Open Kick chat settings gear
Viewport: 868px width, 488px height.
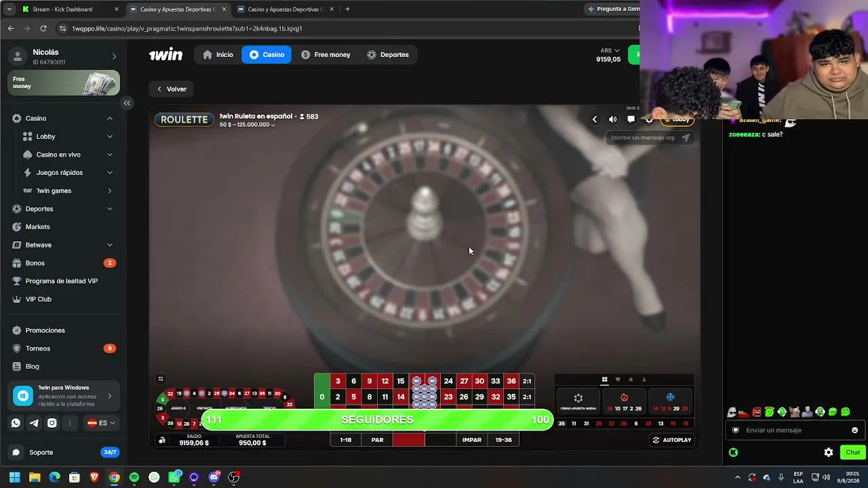(x=829, y=452)
